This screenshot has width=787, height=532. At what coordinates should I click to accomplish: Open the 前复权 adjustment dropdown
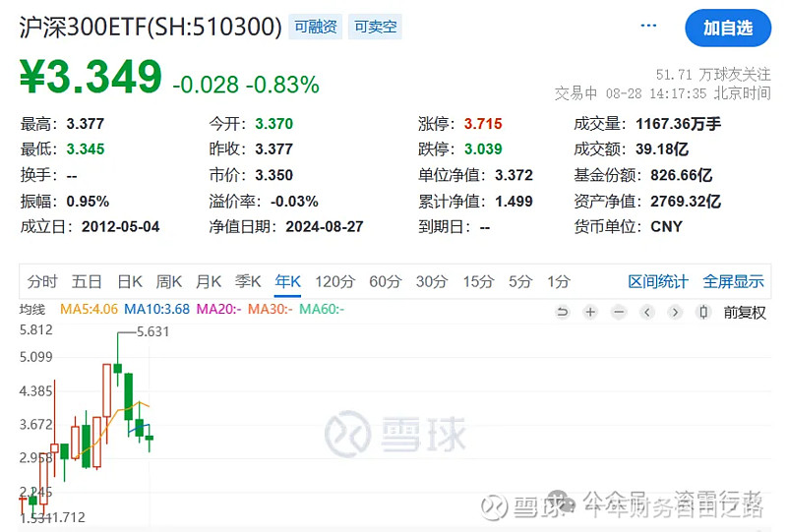[x=745, y=313]
